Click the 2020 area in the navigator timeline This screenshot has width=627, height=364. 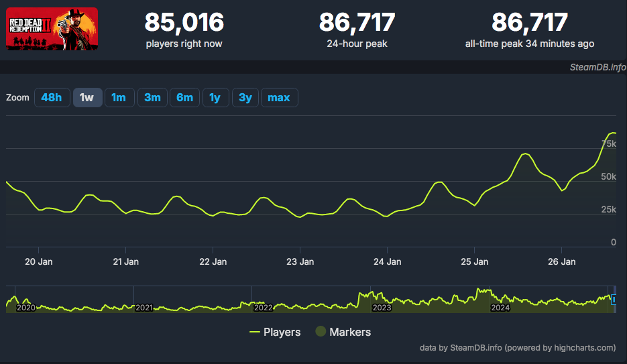click(26, 308)
